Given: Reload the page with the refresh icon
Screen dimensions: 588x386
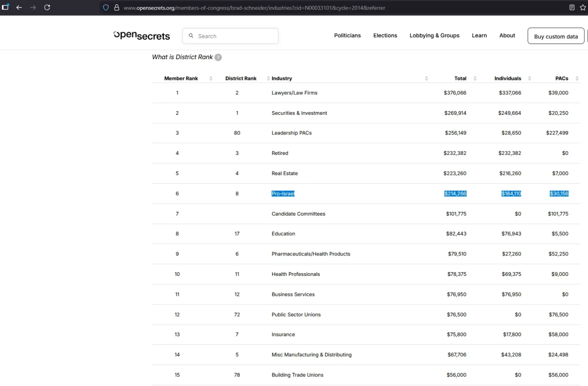Looking at the screenshot, I should 47,7.
